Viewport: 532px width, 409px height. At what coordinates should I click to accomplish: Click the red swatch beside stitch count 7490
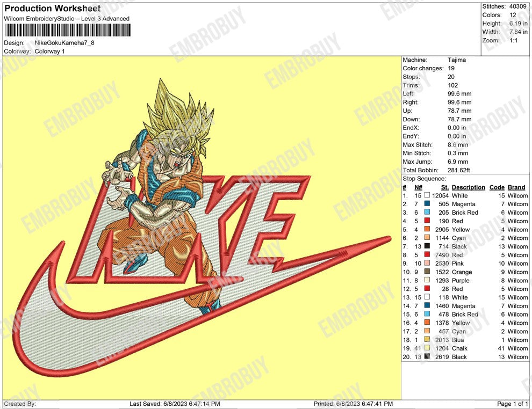(x=427, y=254)
